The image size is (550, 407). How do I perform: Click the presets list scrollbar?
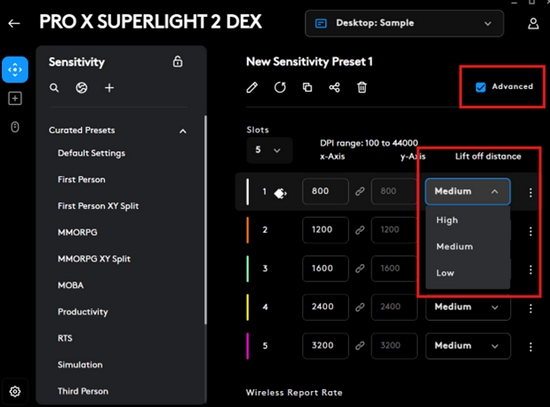(x=205, y=220)
